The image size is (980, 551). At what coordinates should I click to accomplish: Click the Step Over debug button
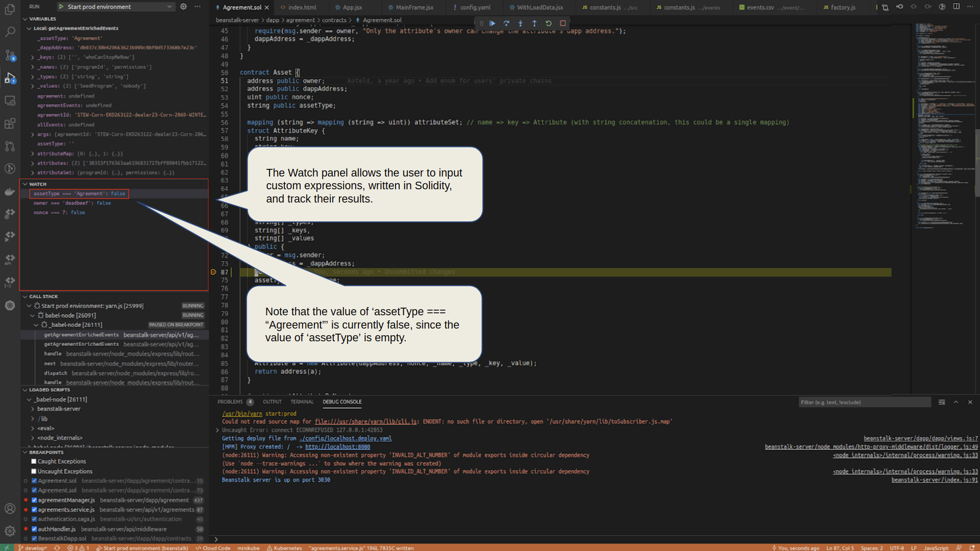point(506,23)
